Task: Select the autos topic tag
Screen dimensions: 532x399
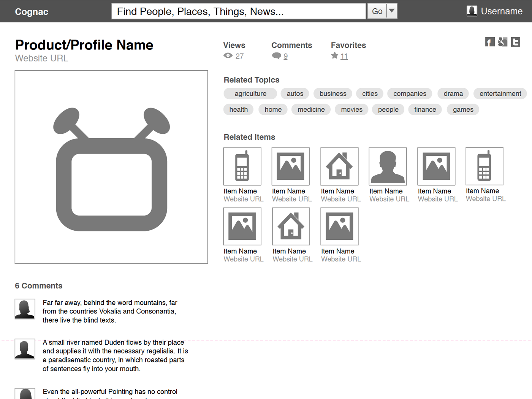Action: coord(295,93)
